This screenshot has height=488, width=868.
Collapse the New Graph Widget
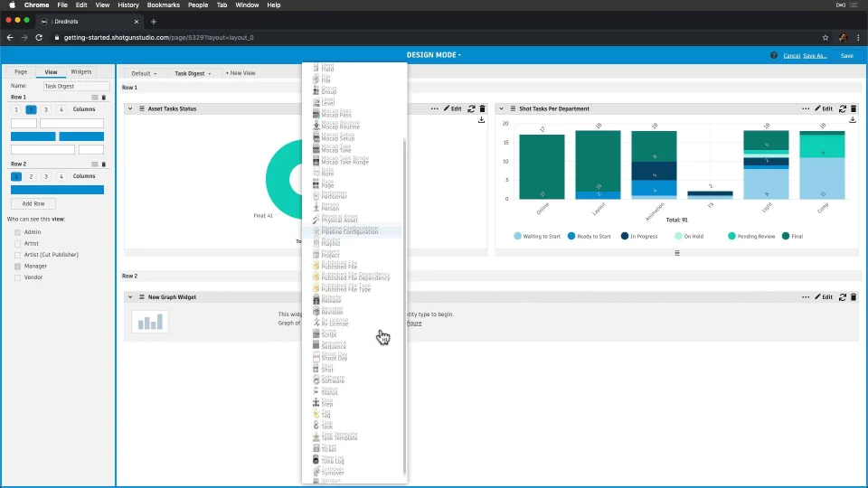130,297
